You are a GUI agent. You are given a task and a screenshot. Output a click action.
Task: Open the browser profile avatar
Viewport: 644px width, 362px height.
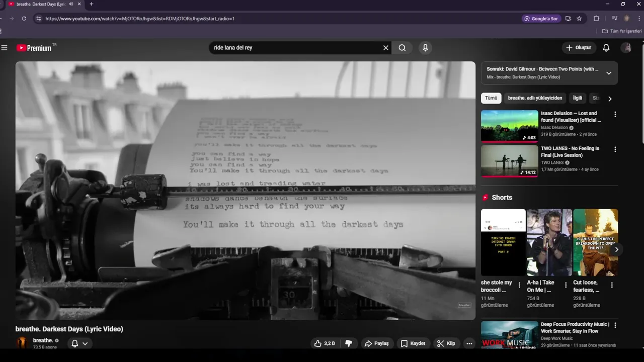click(x=627, y=19)
